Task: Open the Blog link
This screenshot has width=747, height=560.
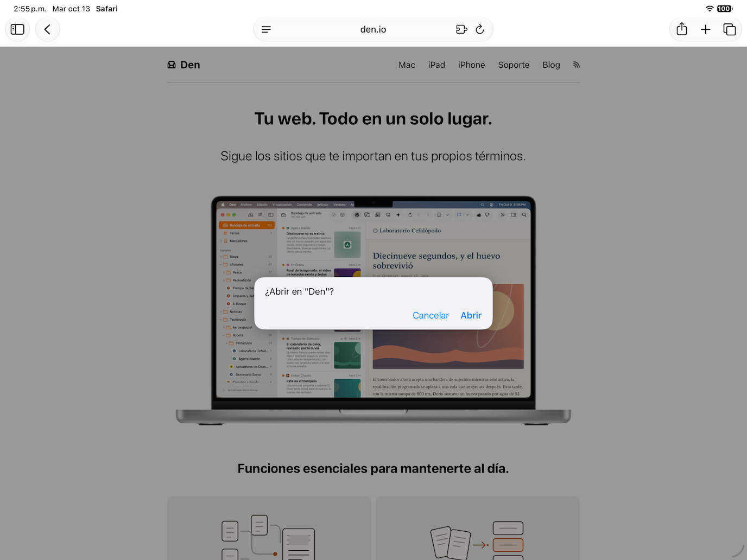Action: click(551, 65)
